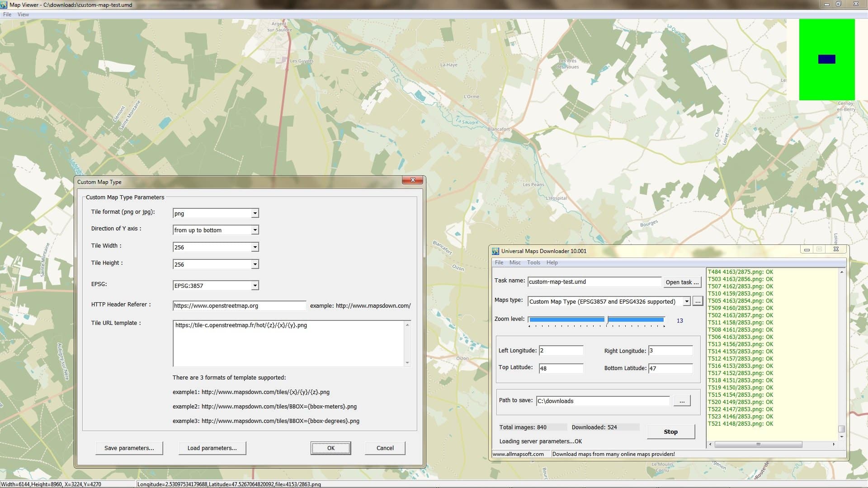Confirm the Custom Map Type dialog with OK
The width and height of the screenshot is (868, 488).
click(x=331, y=448)
